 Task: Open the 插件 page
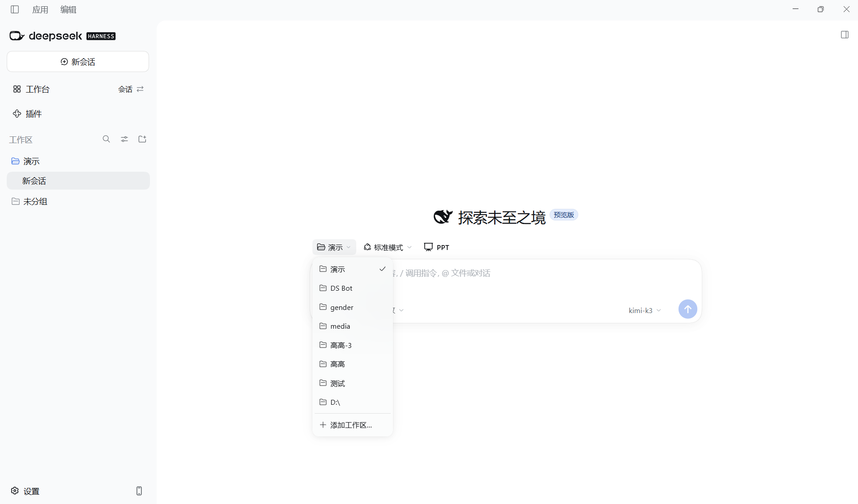[27, 114]
